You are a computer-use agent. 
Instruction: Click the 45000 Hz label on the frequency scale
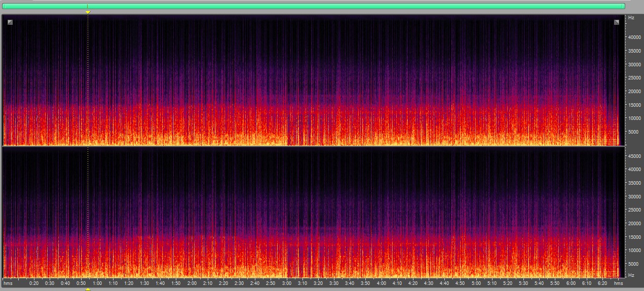click(x=634, y=156)
